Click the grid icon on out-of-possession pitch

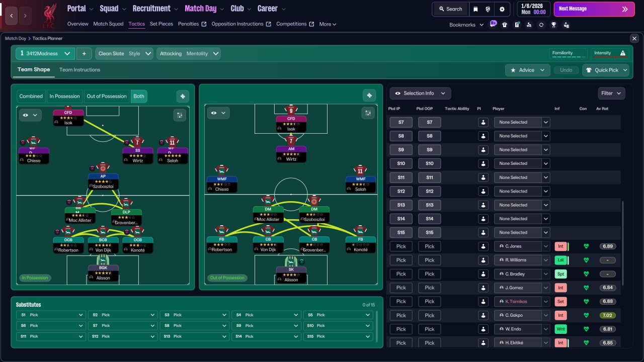[368, 113]
